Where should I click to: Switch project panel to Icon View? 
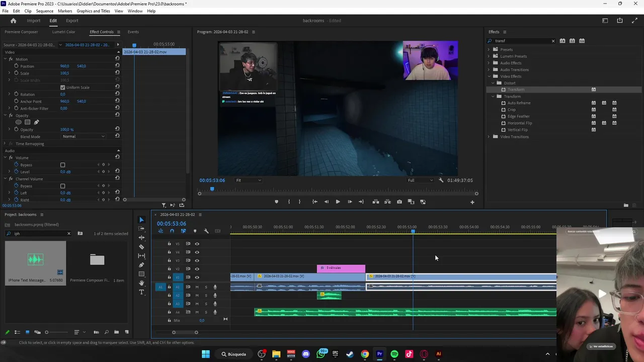[x=27, y=332]
